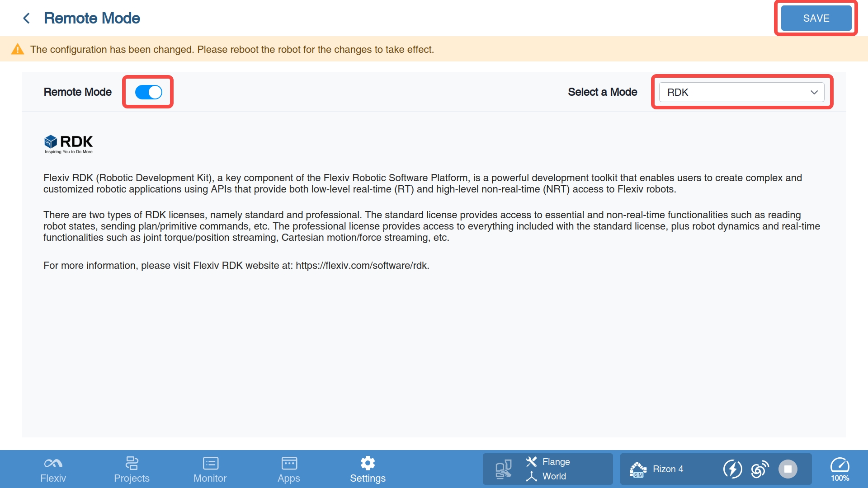Open the 100% speed gauge
This screenshot has width=868, height=488.
(x=840, y=469)
